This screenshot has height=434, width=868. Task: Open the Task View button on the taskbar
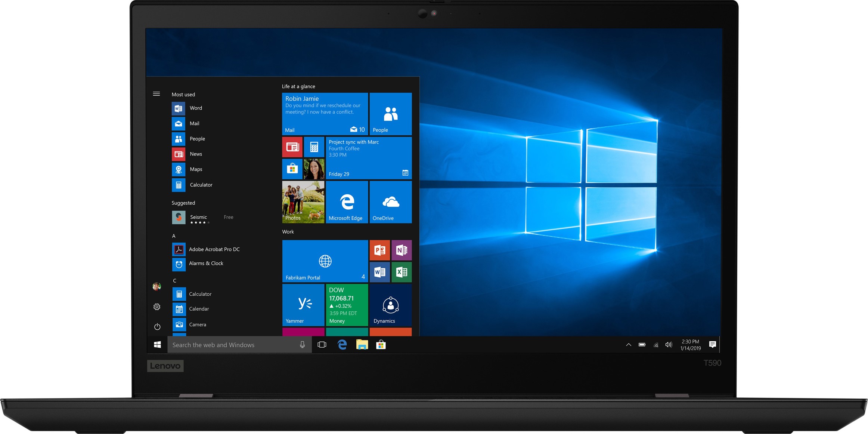322,345
